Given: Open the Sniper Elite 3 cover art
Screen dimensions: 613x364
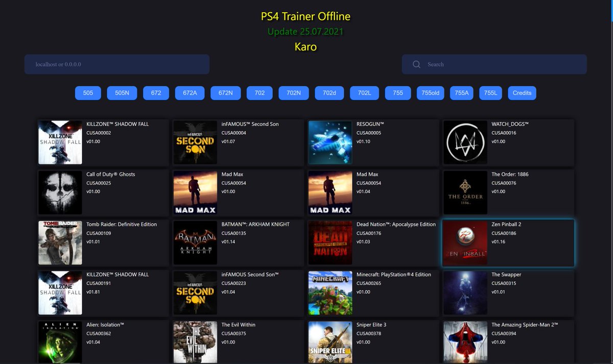Looking at the screenshot, I should 331,343.
